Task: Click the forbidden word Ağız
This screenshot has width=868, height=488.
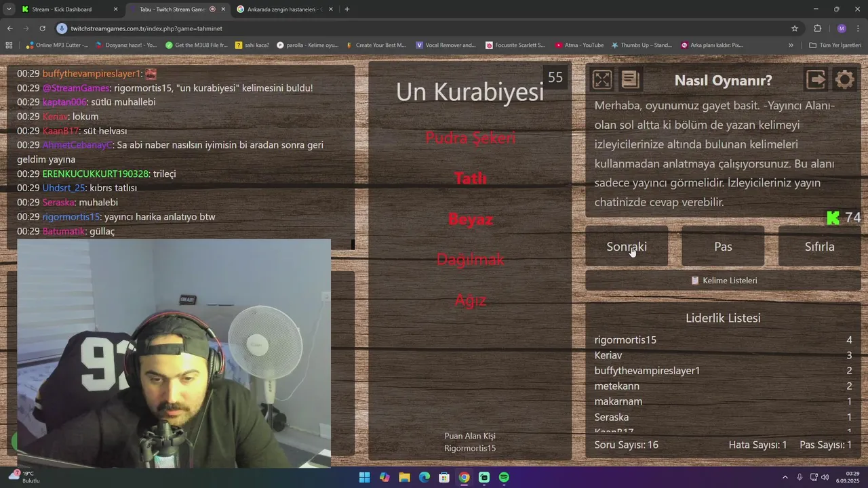Action: (470, 300)
